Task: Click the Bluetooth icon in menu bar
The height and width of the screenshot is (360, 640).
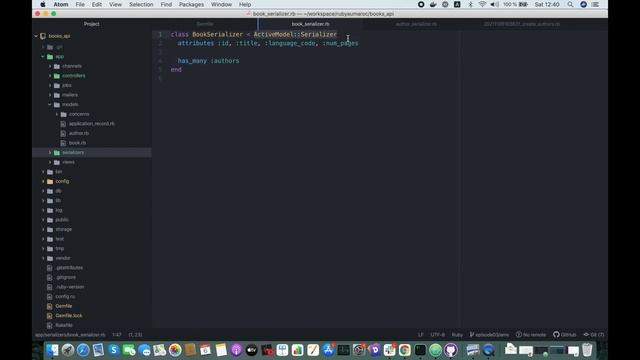Action: (470, 4)
